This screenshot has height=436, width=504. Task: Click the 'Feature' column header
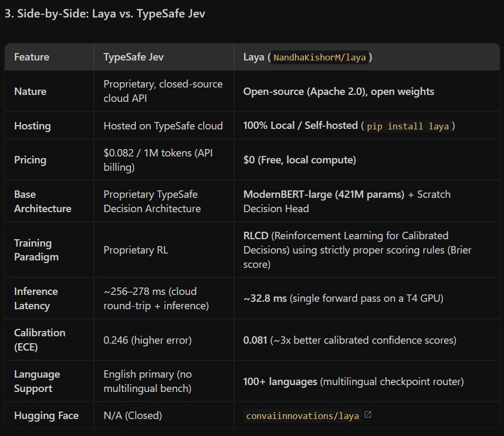click(31, 57)
